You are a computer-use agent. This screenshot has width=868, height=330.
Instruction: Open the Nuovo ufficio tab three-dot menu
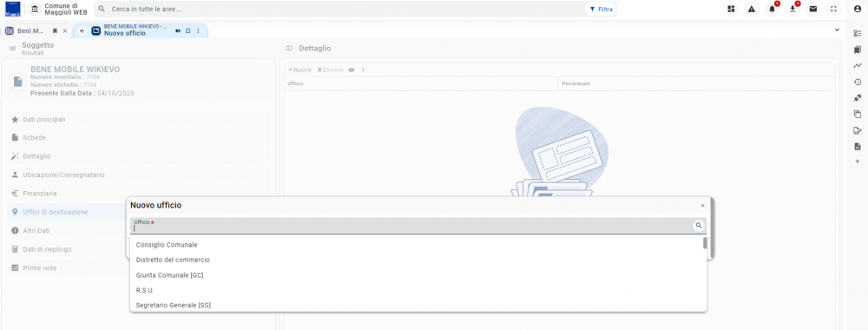(x=198, y=31)
